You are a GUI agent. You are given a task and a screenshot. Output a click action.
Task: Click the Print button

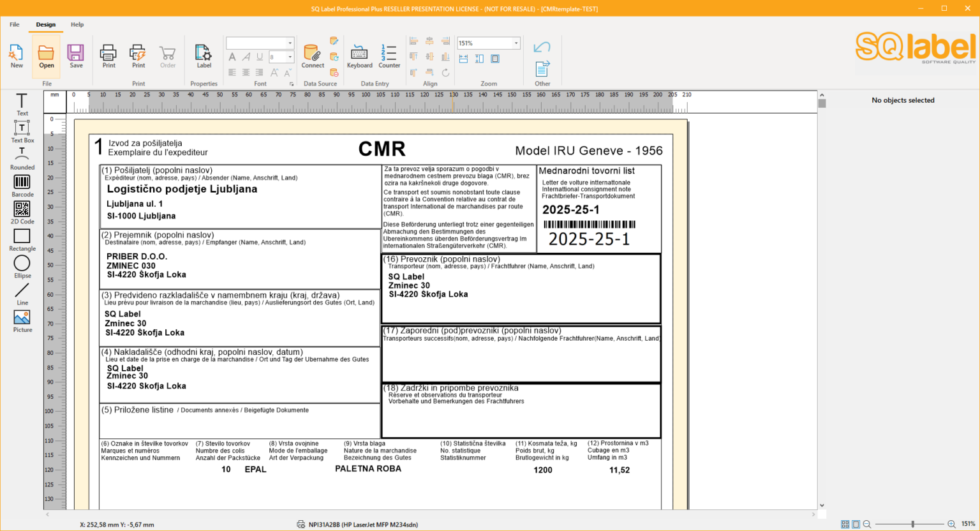108,55
